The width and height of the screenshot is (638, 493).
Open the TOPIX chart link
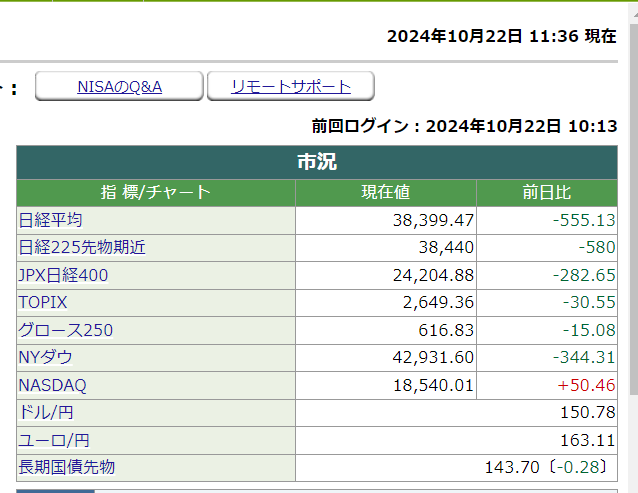(x=42, y=302)
